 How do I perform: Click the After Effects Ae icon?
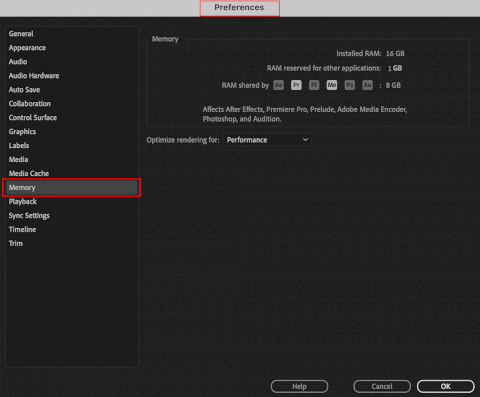pyautogui.click(x=278, y=85)
